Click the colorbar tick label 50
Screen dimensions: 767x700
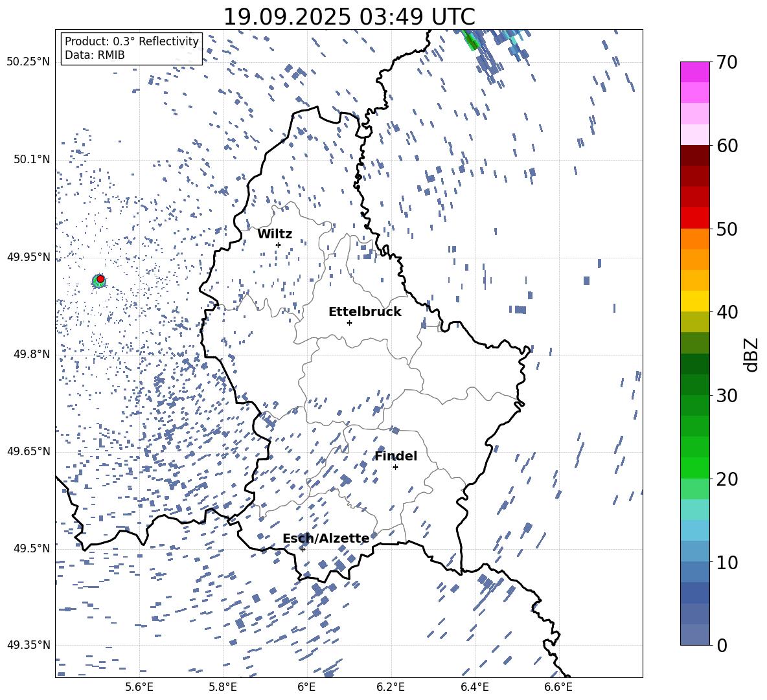pyautogui.click(x=727, y=229)
